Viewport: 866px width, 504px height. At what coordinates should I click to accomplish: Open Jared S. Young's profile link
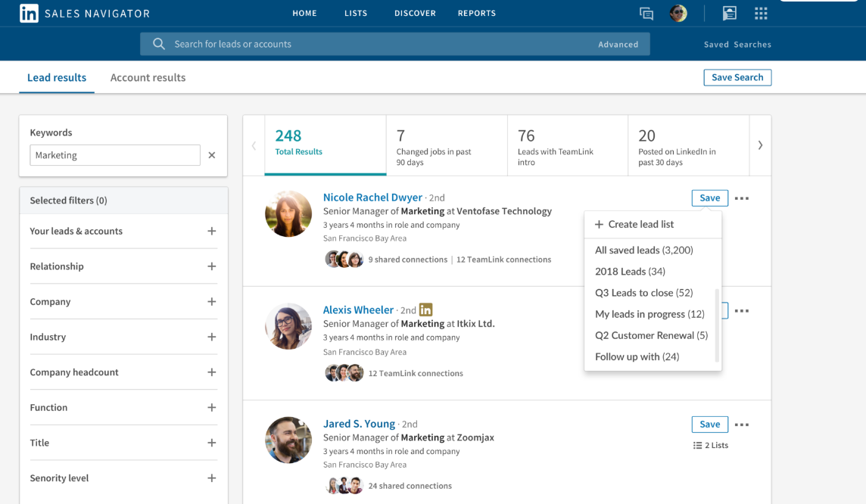click(359, 424)
